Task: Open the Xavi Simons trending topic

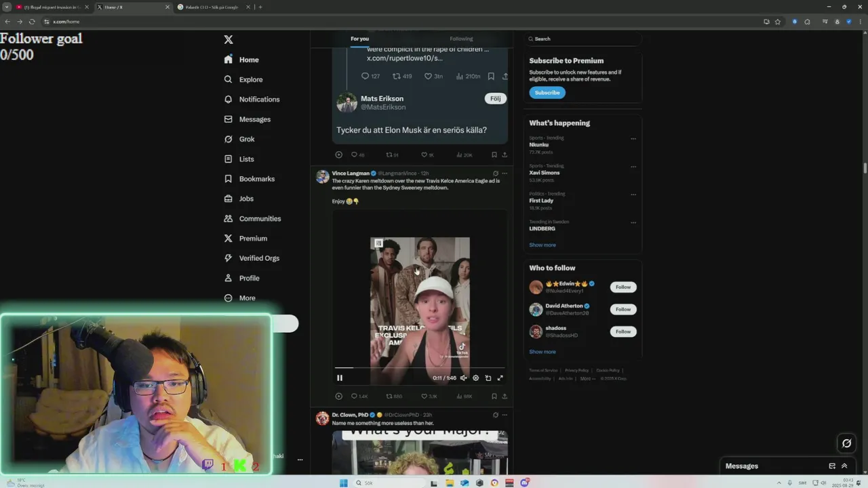Action: click(x=545, y=173)
